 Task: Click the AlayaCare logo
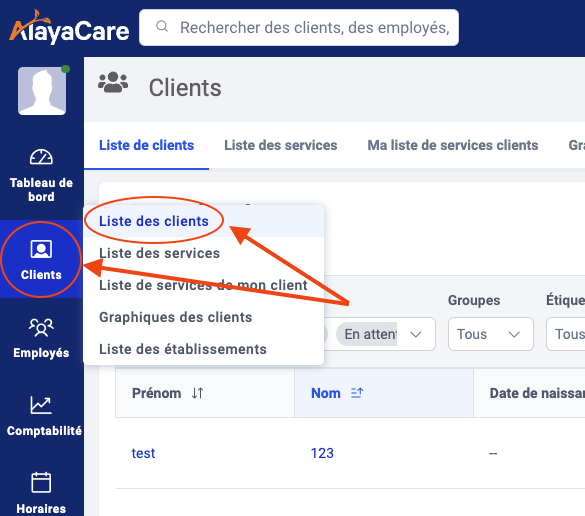click(69, 27)
